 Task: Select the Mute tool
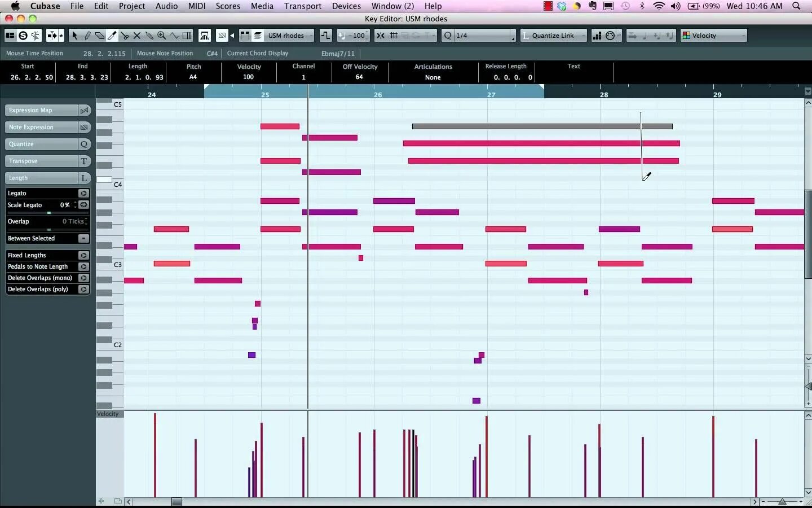[136, 36]
